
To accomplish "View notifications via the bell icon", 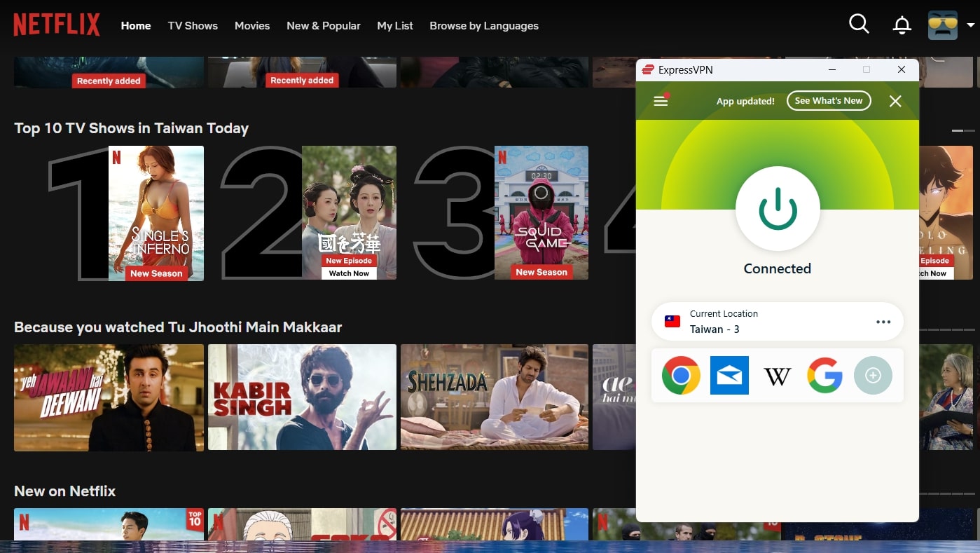I will click(x=902, y=24).
